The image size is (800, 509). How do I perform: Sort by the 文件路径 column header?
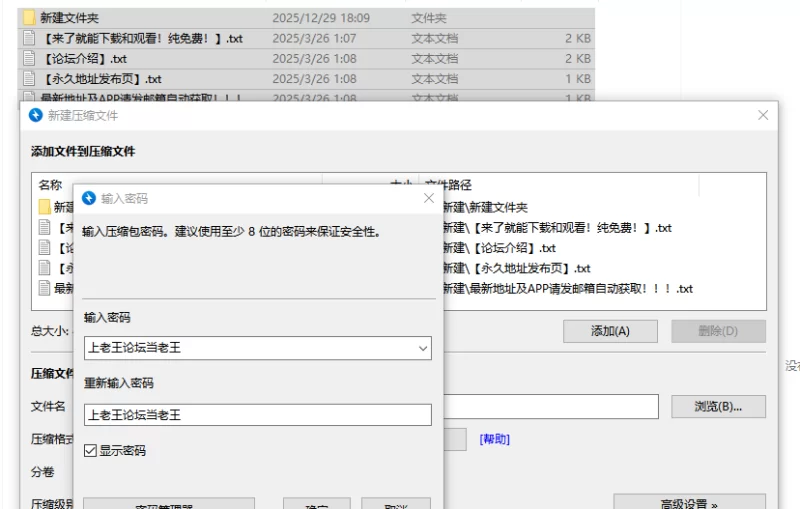448,185
